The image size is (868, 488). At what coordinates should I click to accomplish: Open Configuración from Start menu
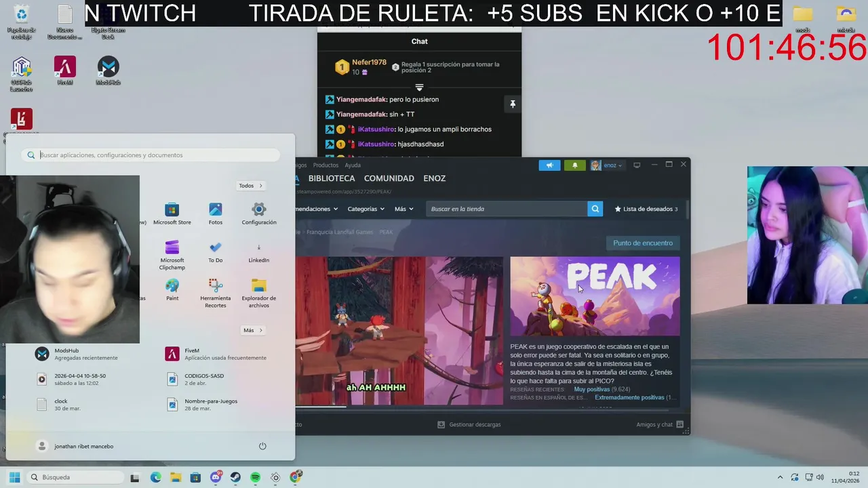pyautogui.click(x=259, y=214)
